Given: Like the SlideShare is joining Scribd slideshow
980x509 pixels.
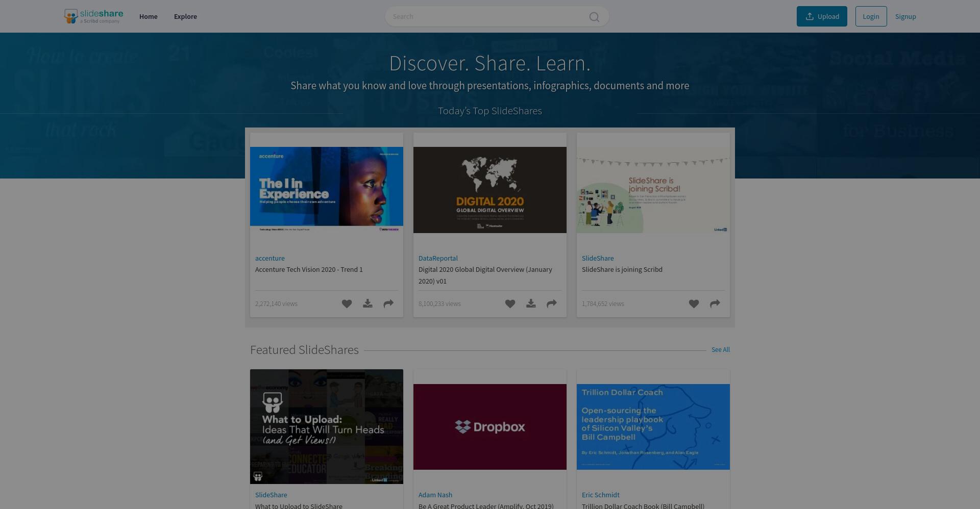Looking at the screenshot, I should click(x=694, y=304).
